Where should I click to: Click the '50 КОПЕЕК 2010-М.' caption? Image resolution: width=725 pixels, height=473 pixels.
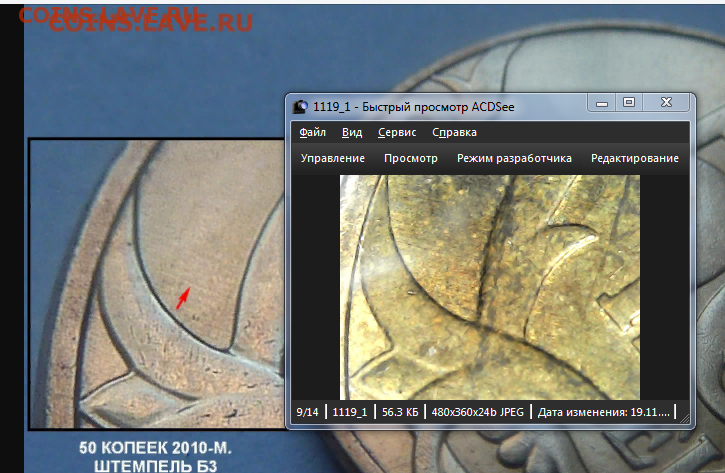155,448
